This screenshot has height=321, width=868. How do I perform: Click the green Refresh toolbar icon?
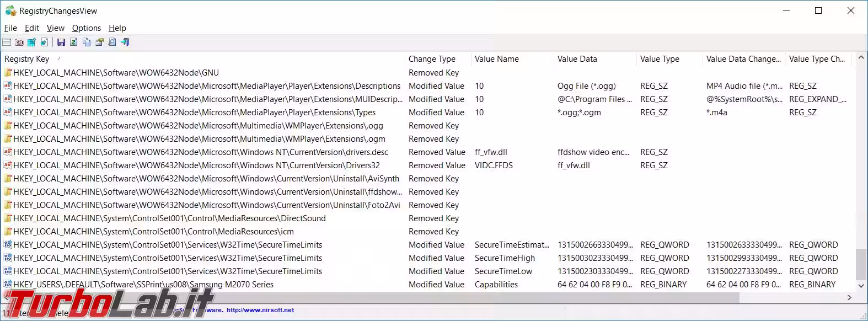[x=73, y=42]
